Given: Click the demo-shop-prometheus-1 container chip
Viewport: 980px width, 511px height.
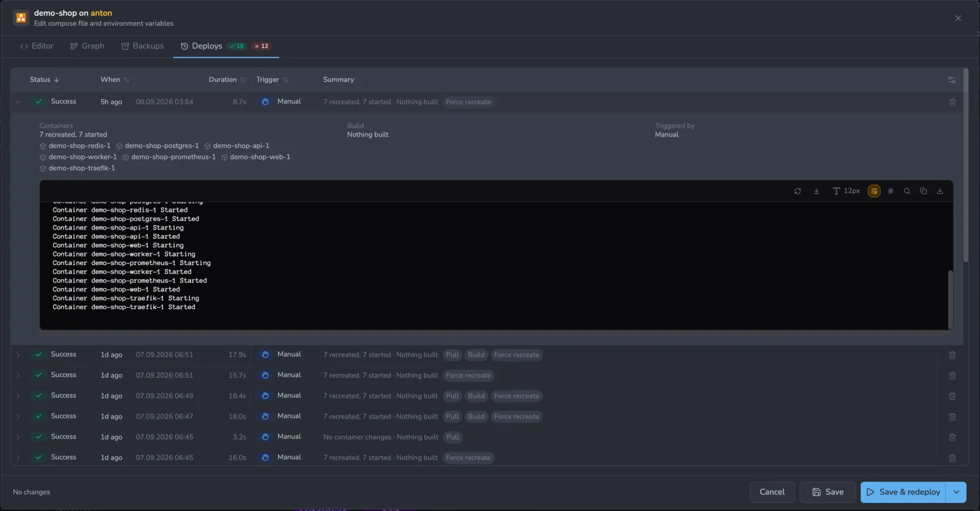Looking at the screenshot, I should [x=169, y=157].
